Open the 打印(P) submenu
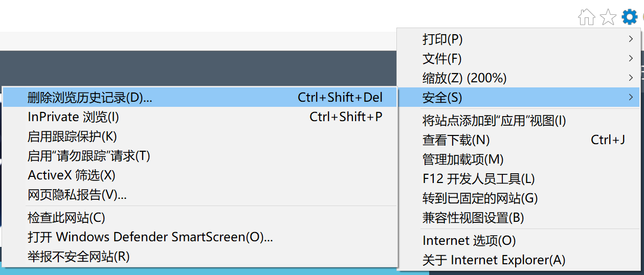Viewport: 644px width, 275px height. tap(519, 39)
